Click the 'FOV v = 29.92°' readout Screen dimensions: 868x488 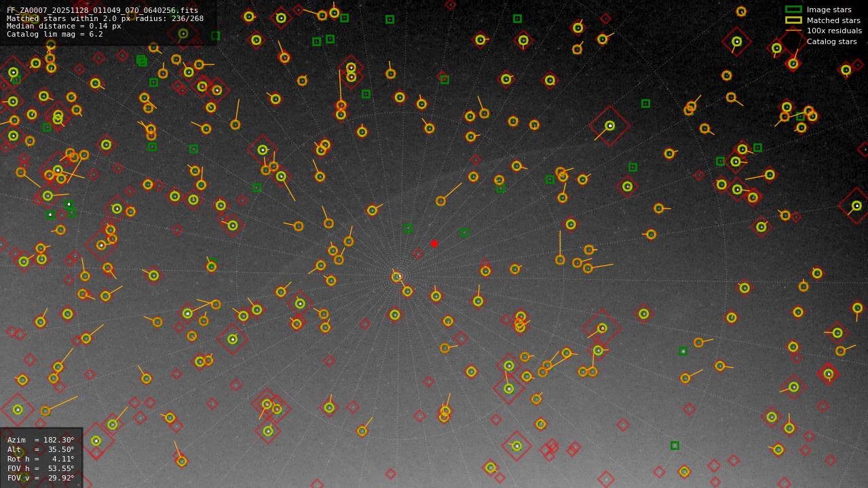[41, 478]
